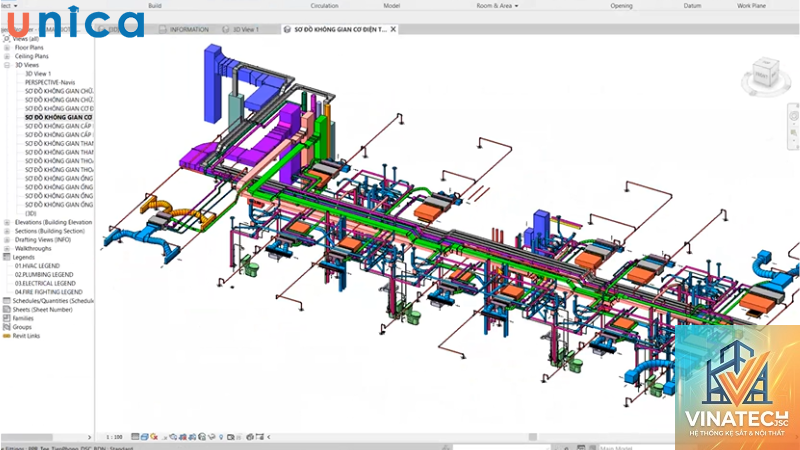Click the Highlight Displacement Sets icon

pos(250,437)
